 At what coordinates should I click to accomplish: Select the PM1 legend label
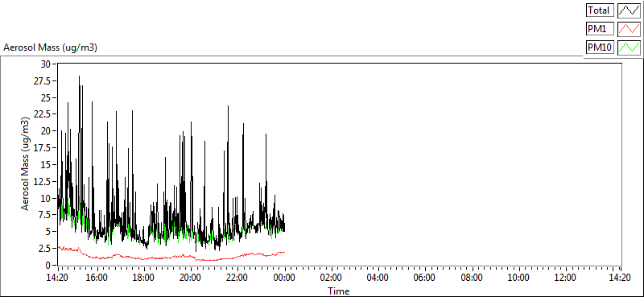point(599,29)
